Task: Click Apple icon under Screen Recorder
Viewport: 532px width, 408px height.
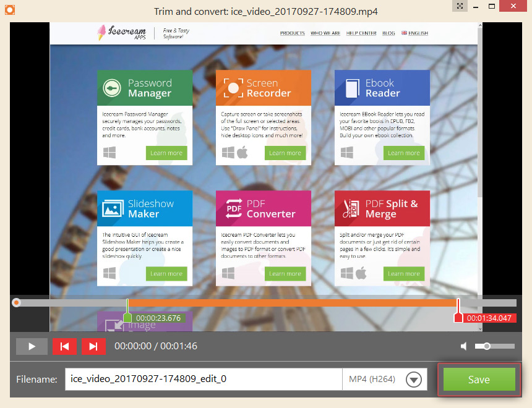Action: click(242, 152)
